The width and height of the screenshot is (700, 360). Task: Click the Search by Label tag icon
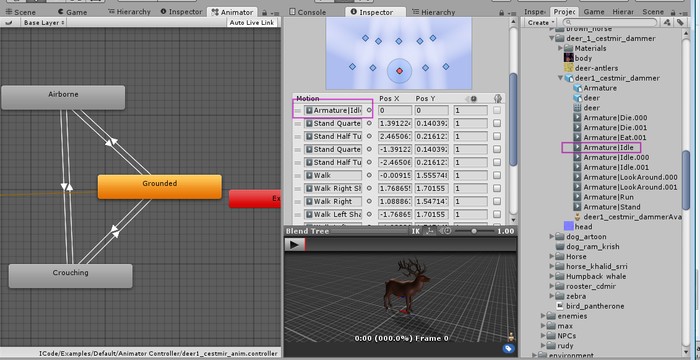click(679, 22)
